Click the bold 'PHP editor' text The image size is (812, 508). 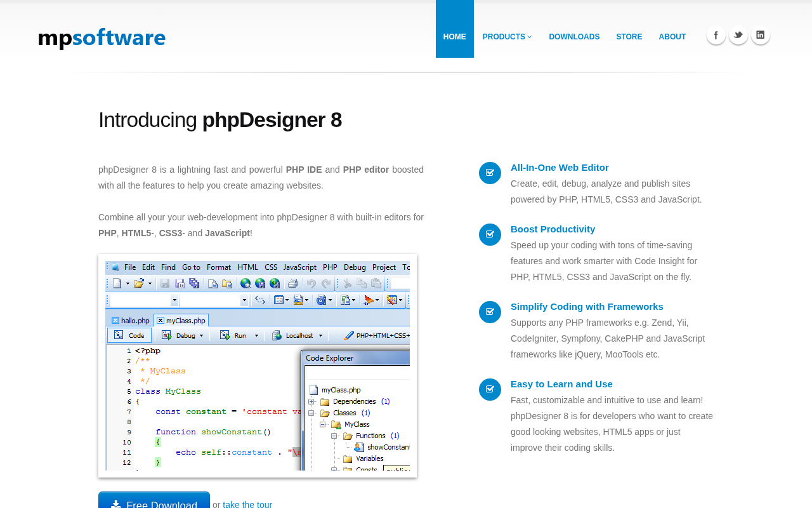click(x=366, y=170)
